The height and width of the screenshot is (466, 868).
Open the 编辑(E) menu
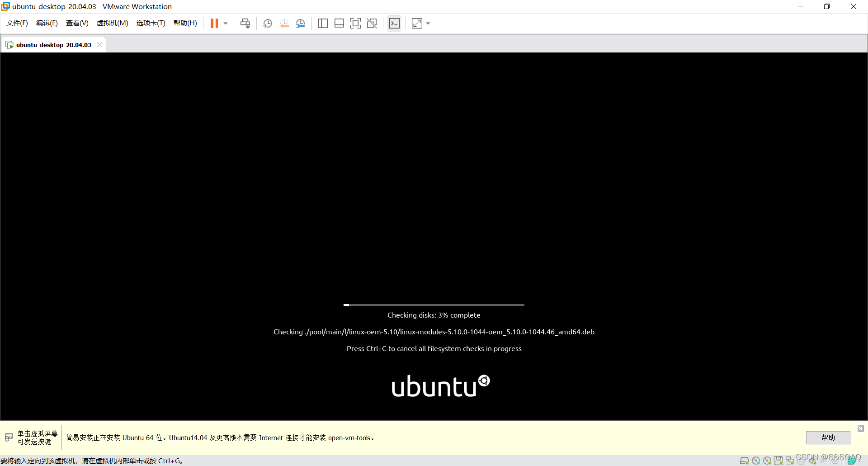click(47, 23)
